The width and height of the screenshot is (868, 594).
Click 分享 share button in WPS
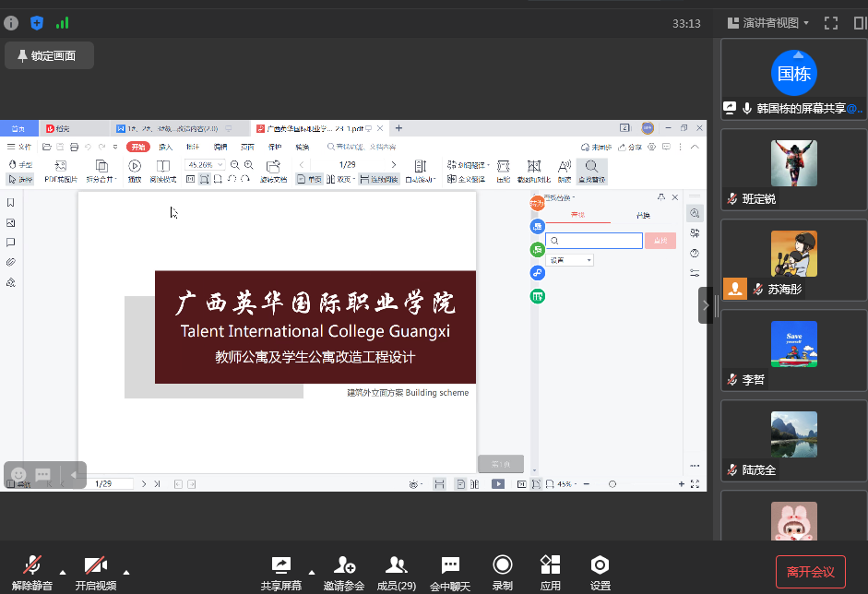(x=630, y=147)
